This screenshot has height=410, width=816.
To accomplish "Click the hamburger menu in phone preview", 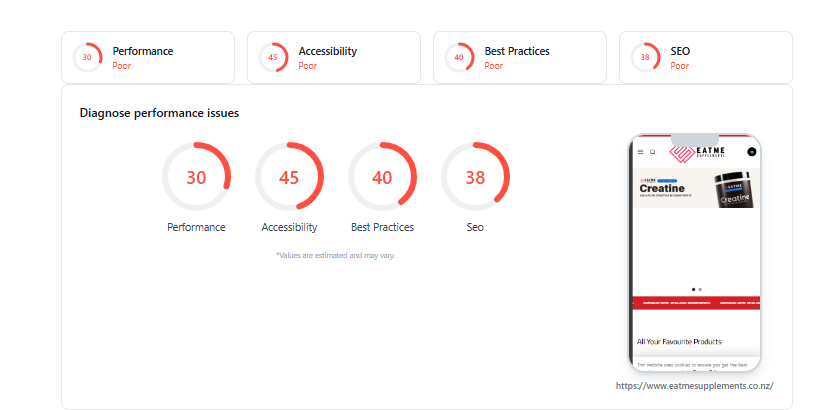I will 641,152.
